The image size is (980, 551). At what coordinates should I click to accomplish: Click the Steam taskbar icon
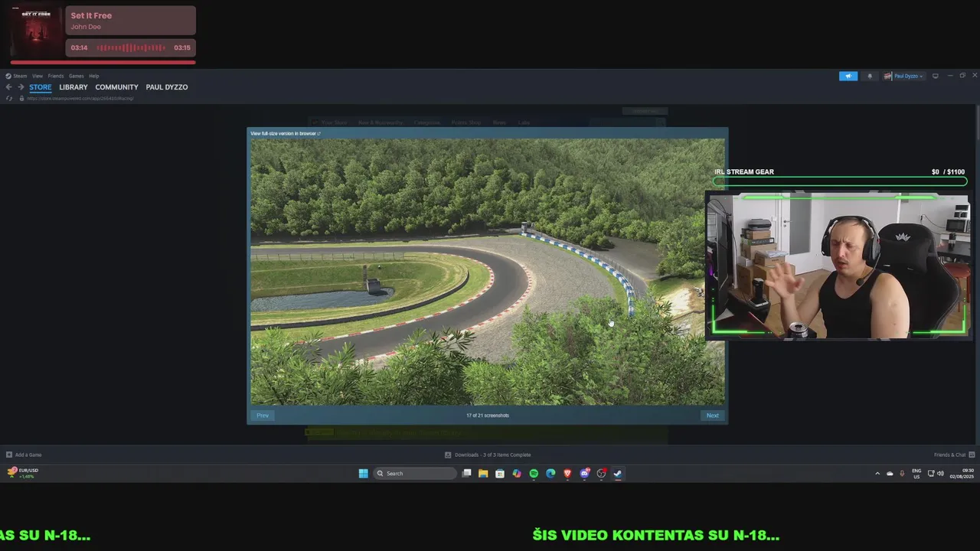pyautogui.click(x=618, y=473)
